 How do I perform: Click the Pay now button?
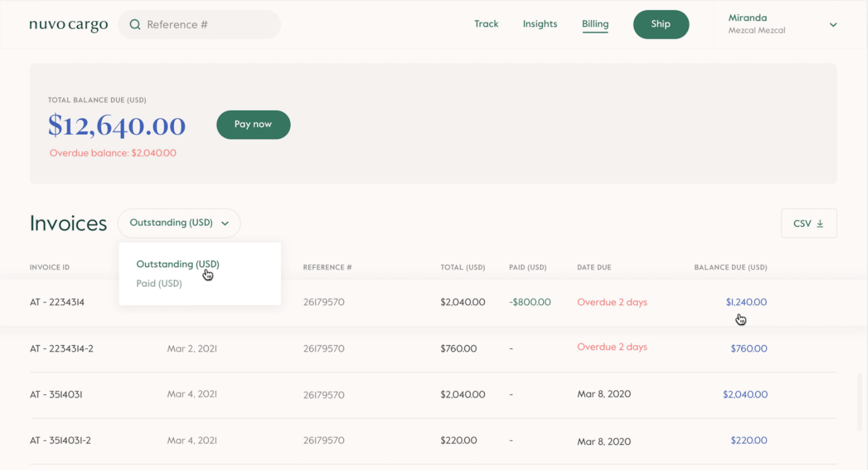(253, 124)
